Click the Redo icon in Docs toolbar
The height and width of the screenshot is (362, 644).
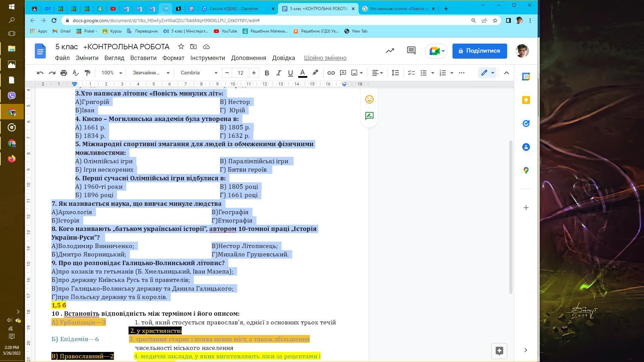(52, 73)
